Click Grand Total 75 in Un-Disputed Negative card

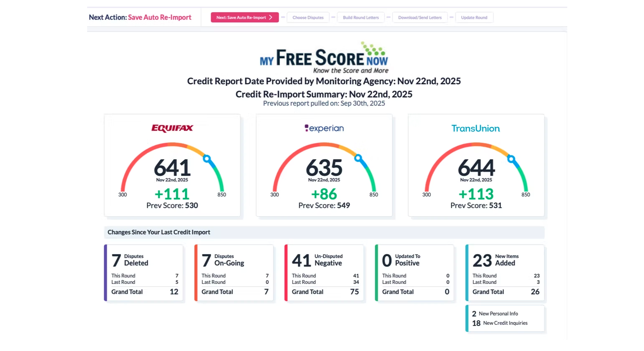pyautogui.click(x=325, y=292)
